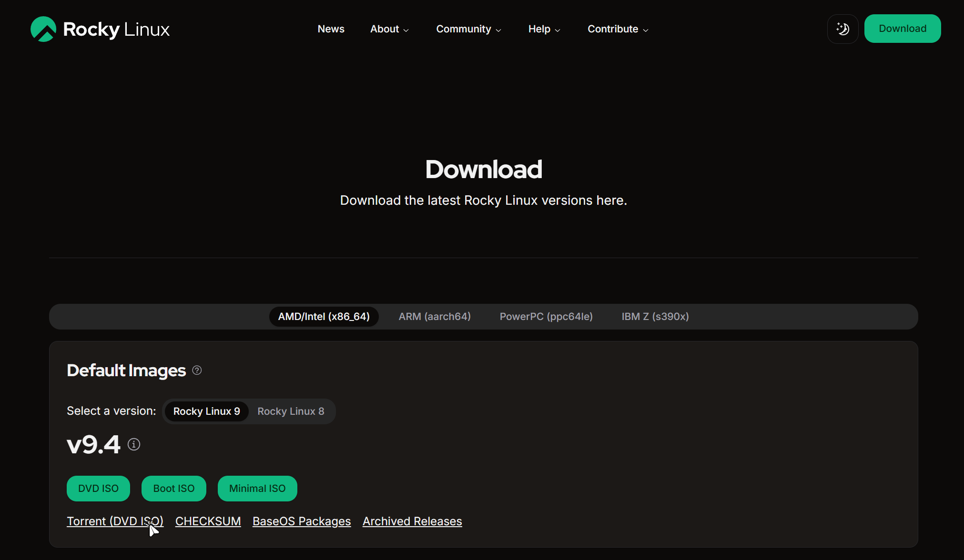The image size is (964, 560).
Task: Click 'Download the latest Rocky Linux versions here.' text
Action: coord(484,200)
